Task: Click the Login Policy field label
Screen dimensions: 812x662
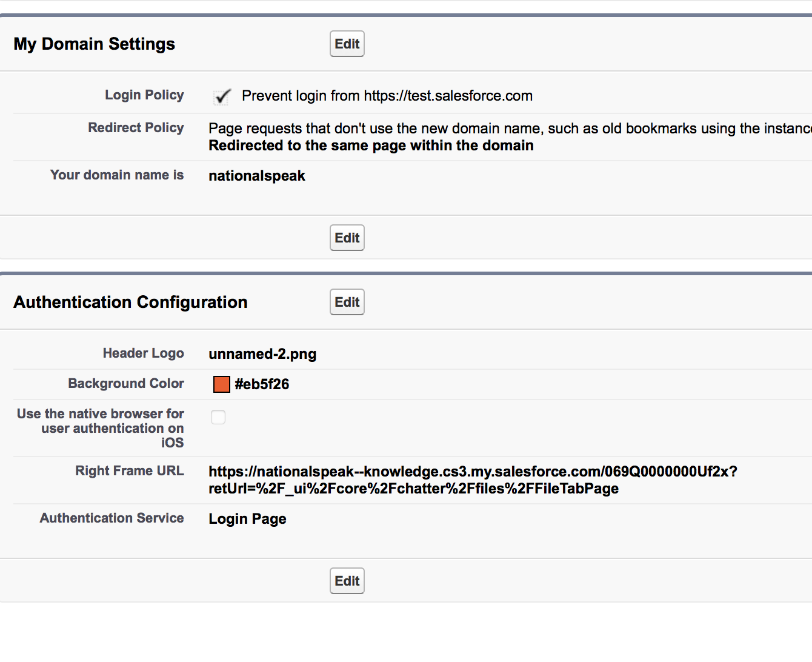Action: 144,95
